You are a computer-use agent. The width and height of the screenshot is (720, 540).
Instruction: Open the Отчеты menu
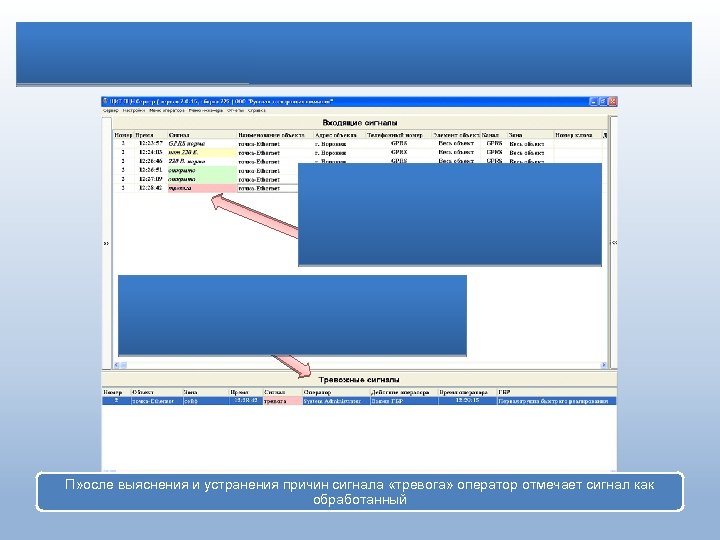(235, 111)
